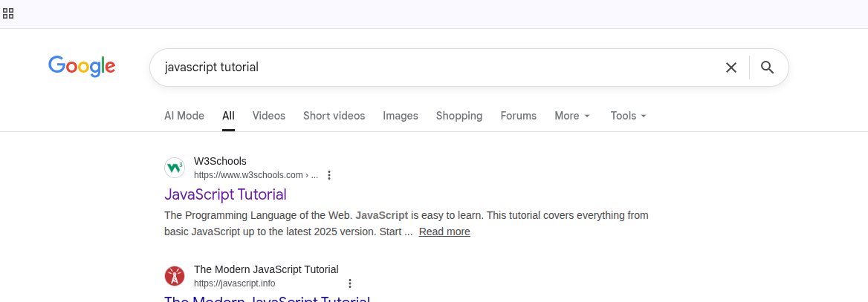Switch to AI Mode tab

(x=184, y=116)
